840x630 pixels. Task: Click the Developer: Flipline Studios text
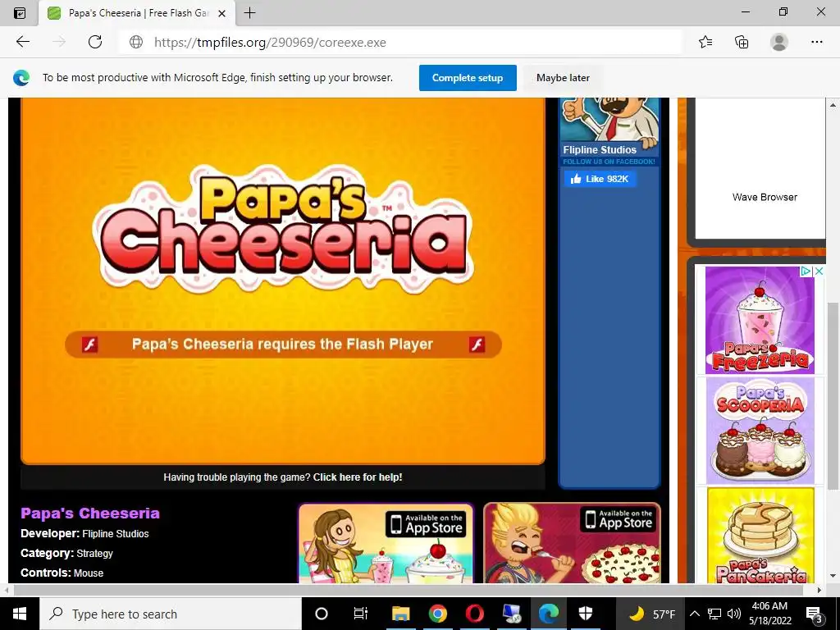84,533
